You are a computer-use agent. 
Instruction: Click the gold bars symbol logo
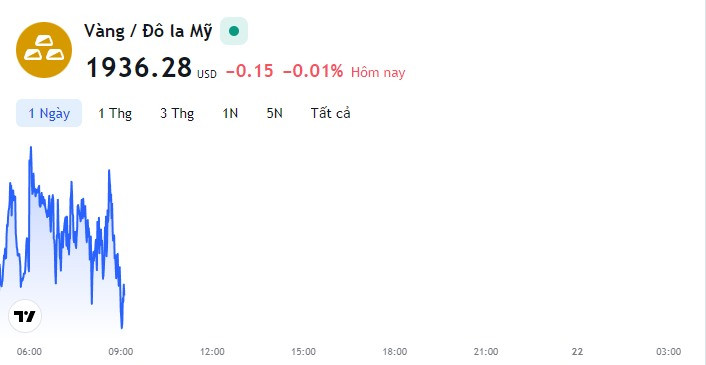[x=44, y=50]
